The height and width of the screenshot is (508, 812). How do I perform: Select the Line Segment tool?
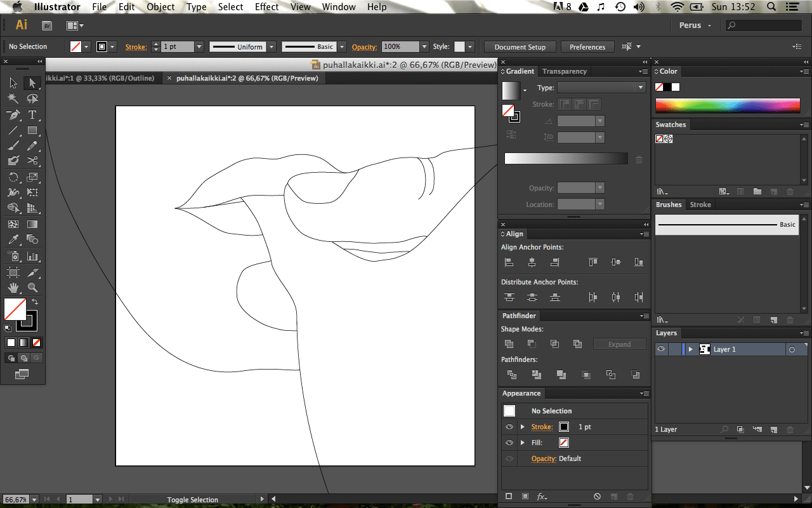point(13,130)
